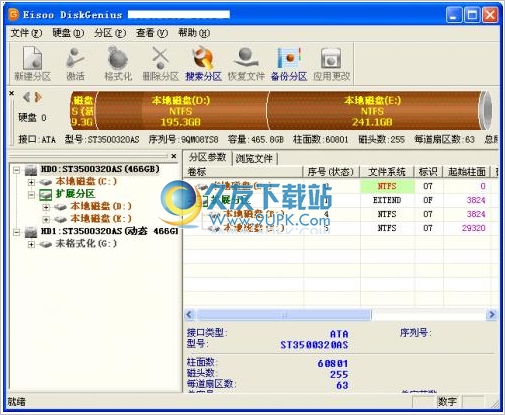Close the left tree panel with X
The image size is (505, 415).
[174, 156]
